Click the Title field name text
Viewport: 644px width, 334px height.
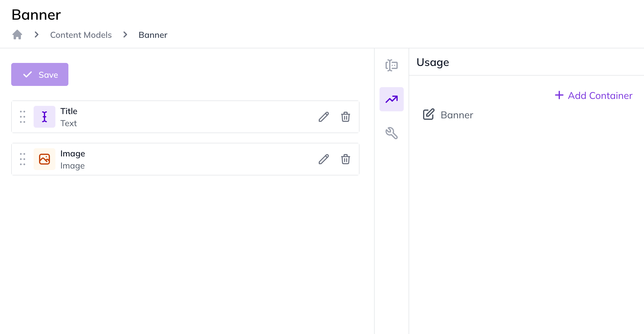[69, 111]
